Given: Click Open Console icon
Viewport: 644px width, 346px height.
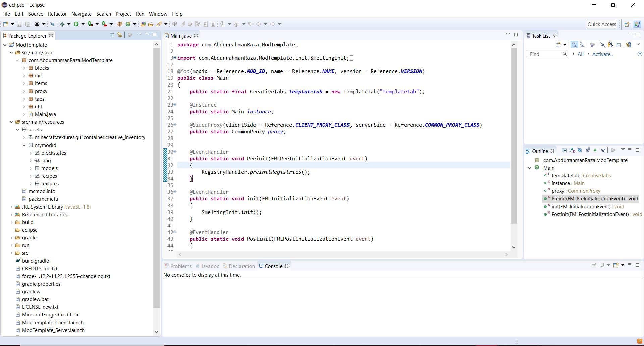Looking at the screenshot, I should coord(616,265).
